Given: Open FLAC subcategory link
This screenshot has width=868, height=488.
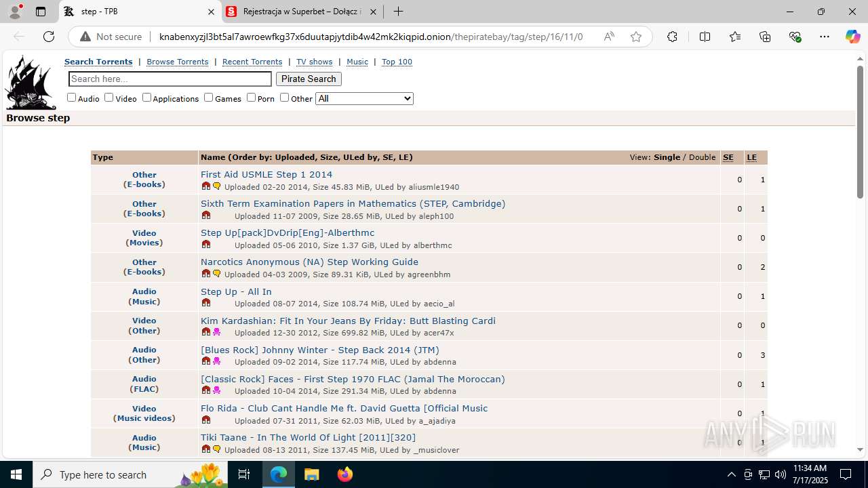Looking at the screenshot, I should 144,389.
